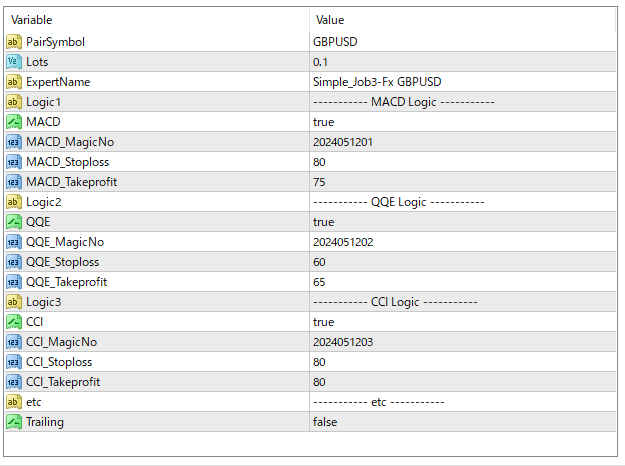Click the boolean icon next to Trailing

pos(14,422)
